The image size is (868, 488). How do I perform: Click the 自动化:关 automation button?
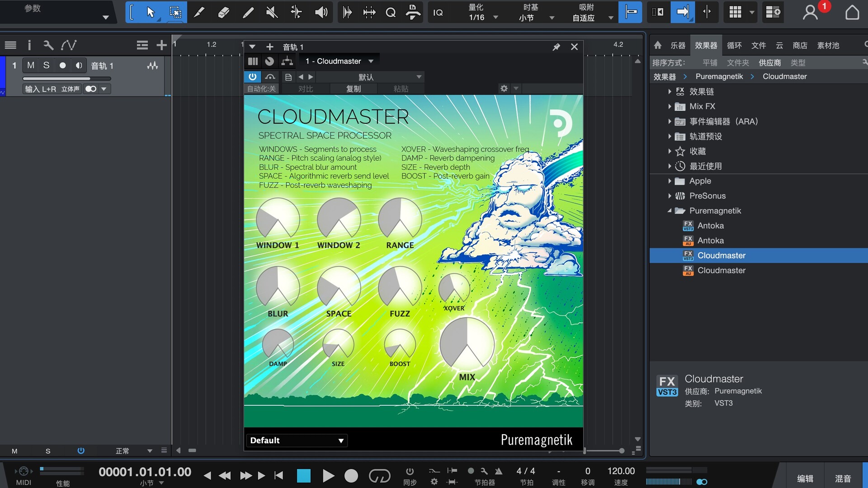[x=261, y=89]
